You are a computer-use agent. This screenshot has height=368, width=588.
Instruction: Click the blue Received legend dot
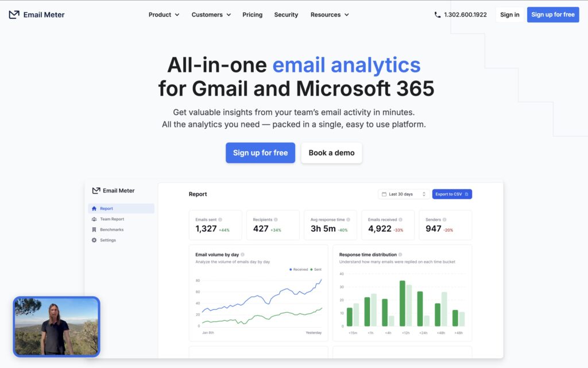(291, 270)
